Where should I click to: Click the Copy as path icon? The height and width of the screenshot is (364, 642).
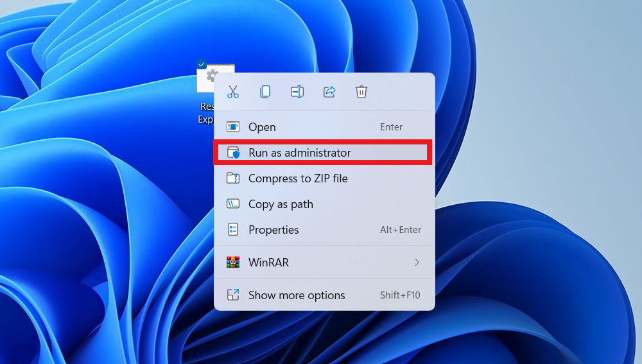click(x=233, y=204)
